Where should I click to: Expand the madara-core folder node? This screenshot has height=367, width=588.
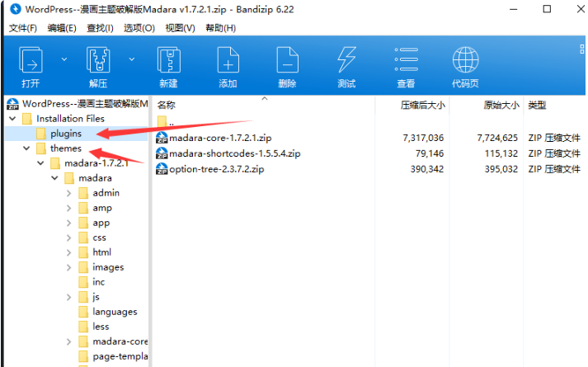point(68,342)
